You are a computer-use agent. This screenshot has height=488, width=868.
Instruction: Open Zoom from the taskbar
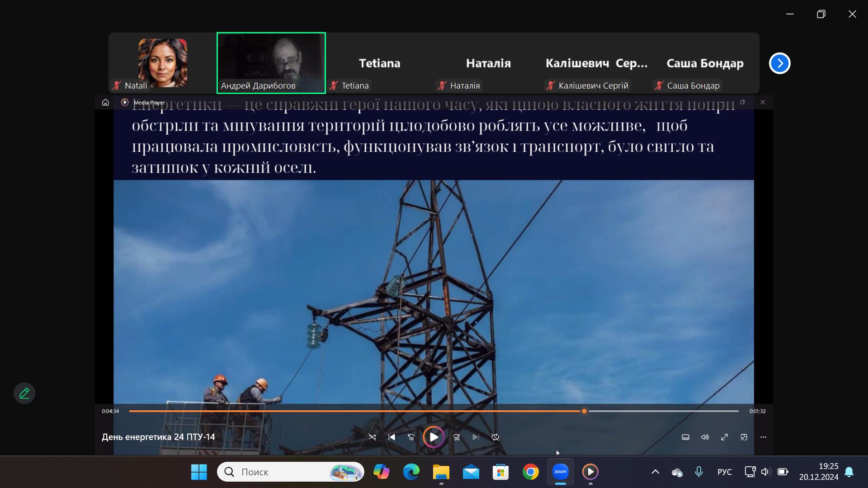point(560,472)
